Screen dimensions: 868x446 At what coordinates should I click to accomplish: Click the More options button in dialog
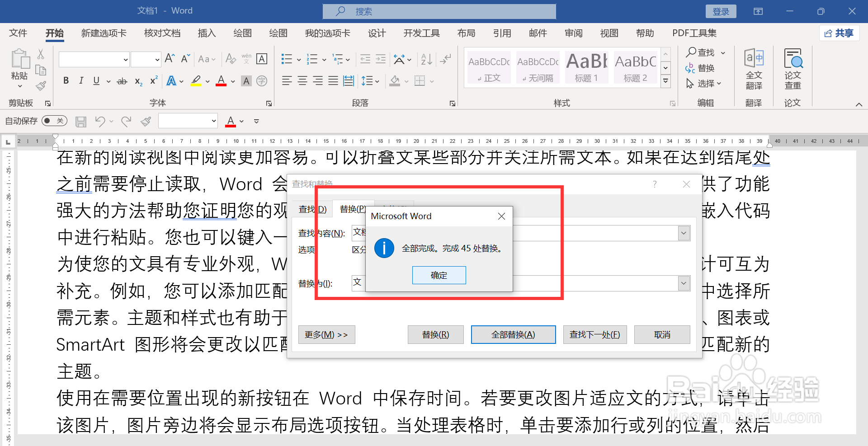pos(326,335)
